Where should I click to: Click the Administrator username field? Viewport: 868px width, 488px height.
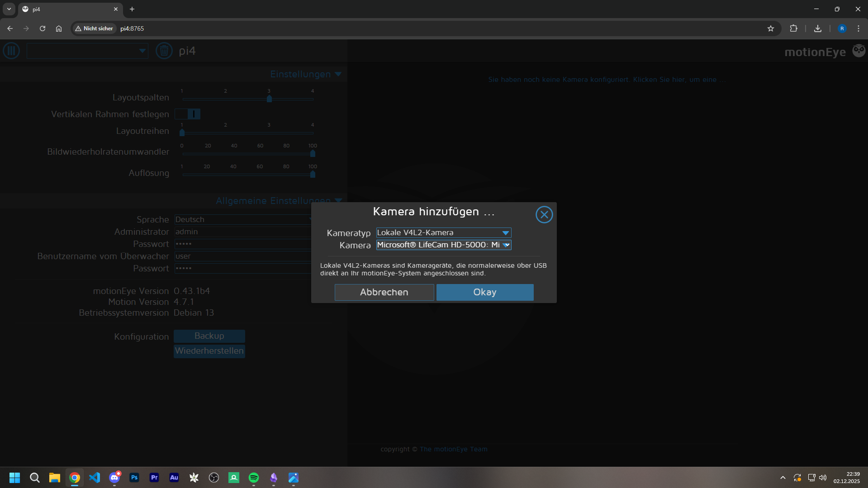tap(242, 232)
